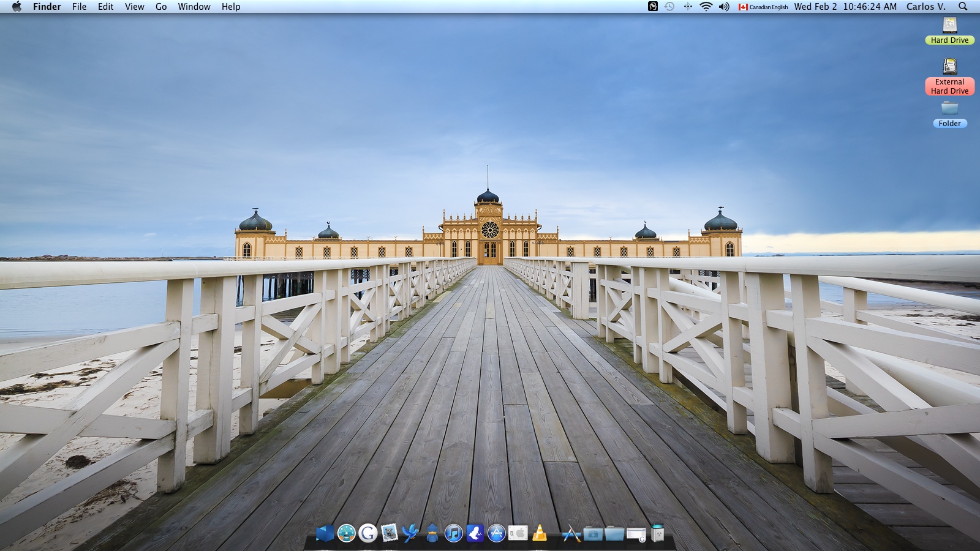Expand the Carlos V. user menu
The image size is (980, 551).
pos(925,7)
